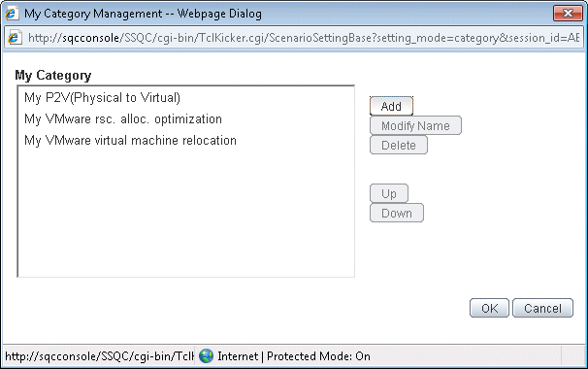Move category with the Down button
Image resolution: width=588 pixels, height=369 pixels.
coord(397,214)
